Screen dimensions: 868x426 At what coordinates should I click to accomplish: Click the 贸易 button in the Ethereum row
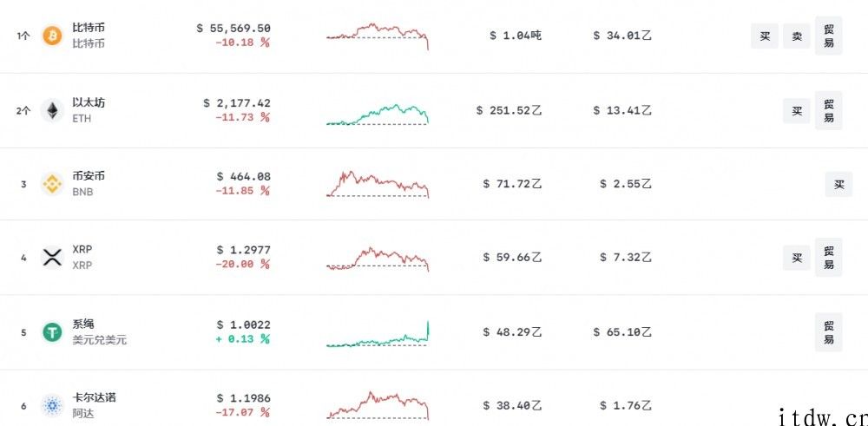click(829, 110)
